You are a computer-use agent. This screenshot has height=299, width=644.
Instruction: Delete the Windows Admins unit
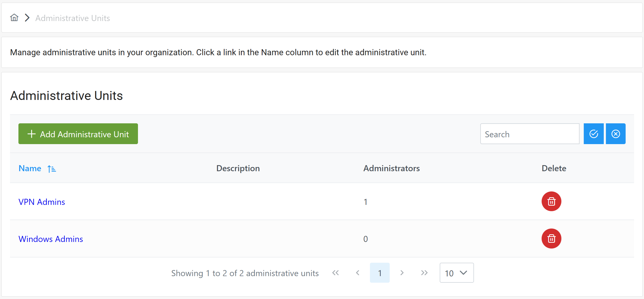[x=551, y=239]
